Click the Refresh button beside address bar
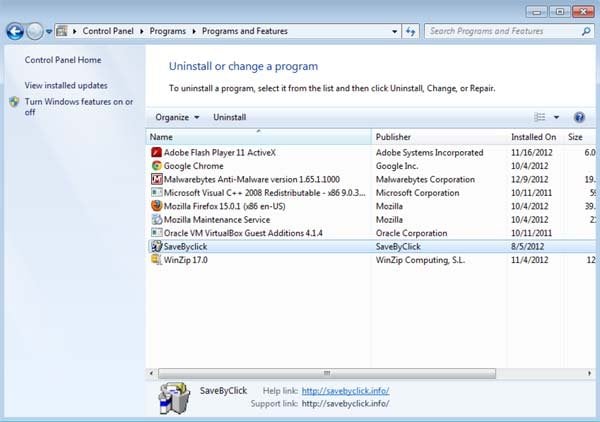This screenshot has height=422, width=600. [x=411, y=31]
